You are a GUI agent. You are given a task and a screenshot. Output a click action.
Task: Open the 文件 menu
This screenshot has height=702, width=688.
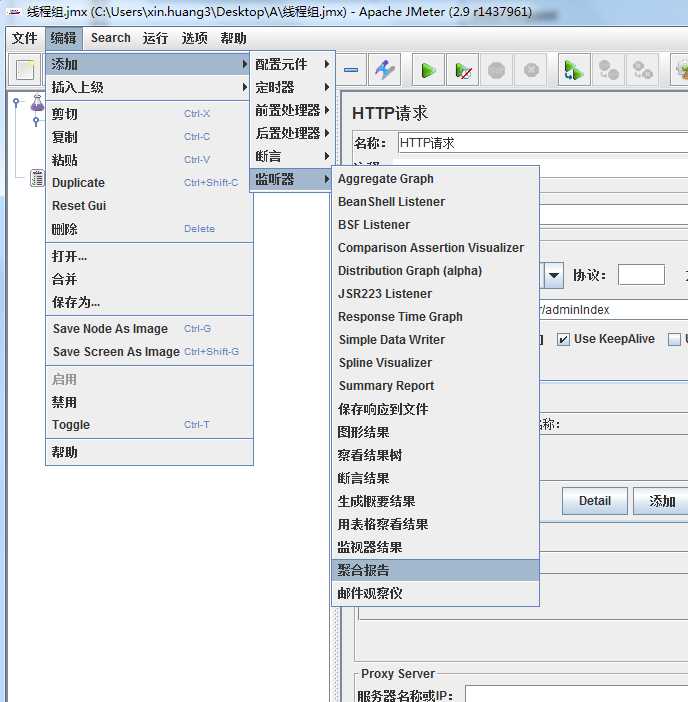(x=25, y=38)
